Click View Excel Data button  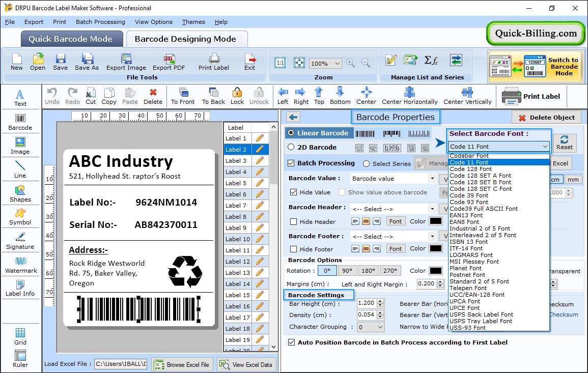[x=246, y=364]
